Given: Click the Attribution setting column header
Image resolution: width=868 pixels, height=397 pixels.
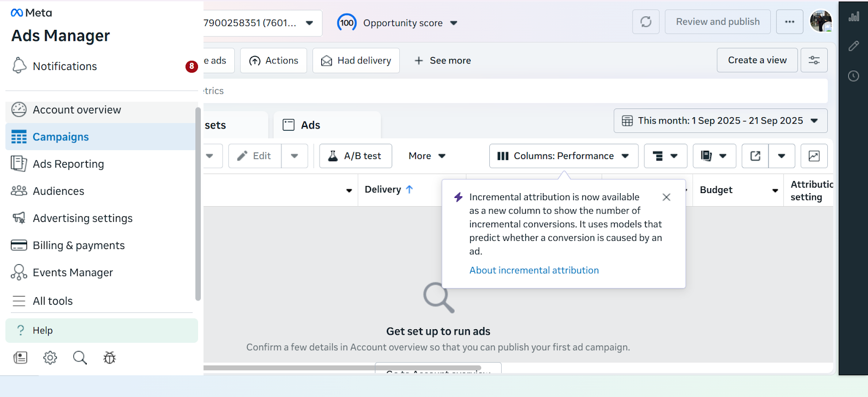Looking at the screenshot, I should pyautogui.click(x=812, y=190).
